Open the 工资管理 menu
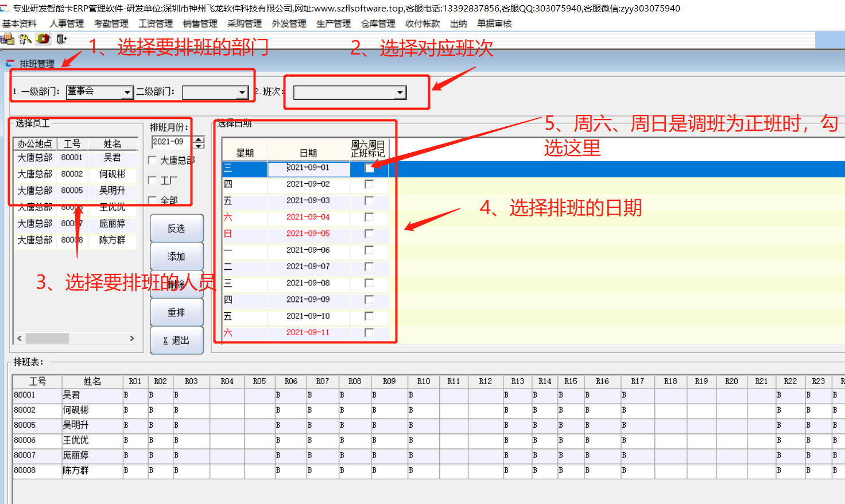 coord(156,24)
